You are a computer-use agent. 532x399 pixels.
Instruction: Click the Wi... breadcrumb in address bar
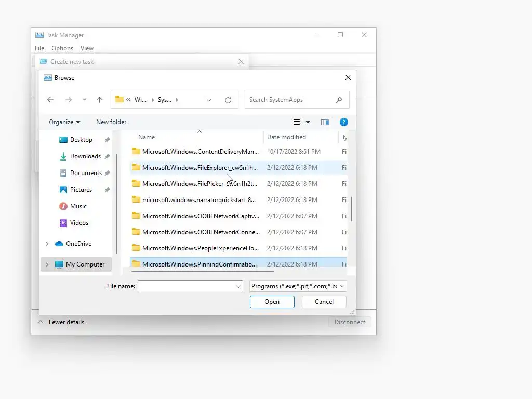[x=140, y=100]
